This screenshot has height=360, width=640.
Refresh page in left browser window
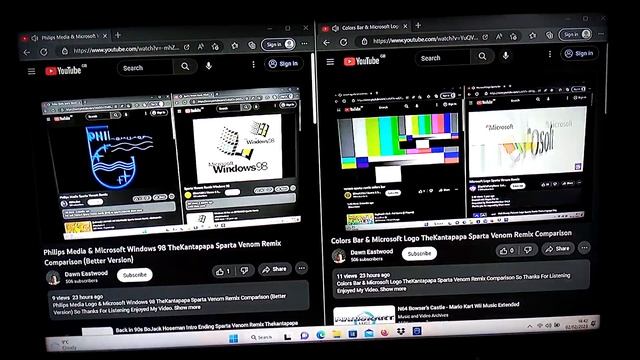(x=44, y=52)
